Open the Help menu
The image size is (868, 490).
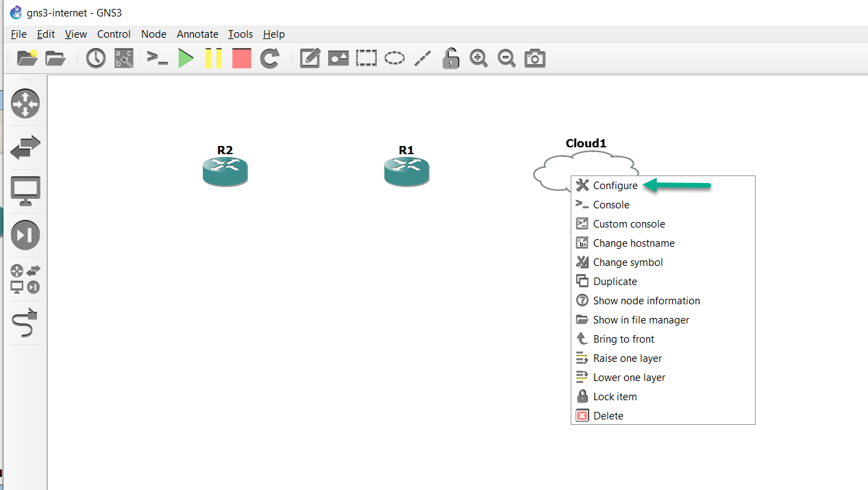click(x=273, y=34)
